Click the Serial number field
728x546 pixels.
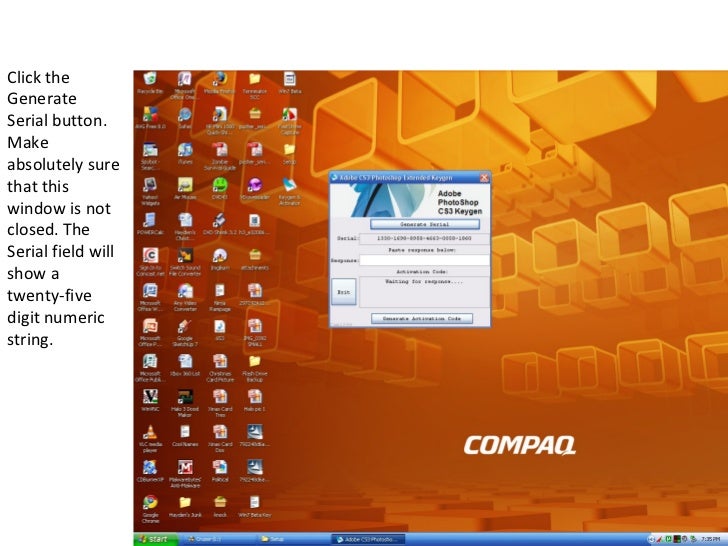[x=424, y=238]
